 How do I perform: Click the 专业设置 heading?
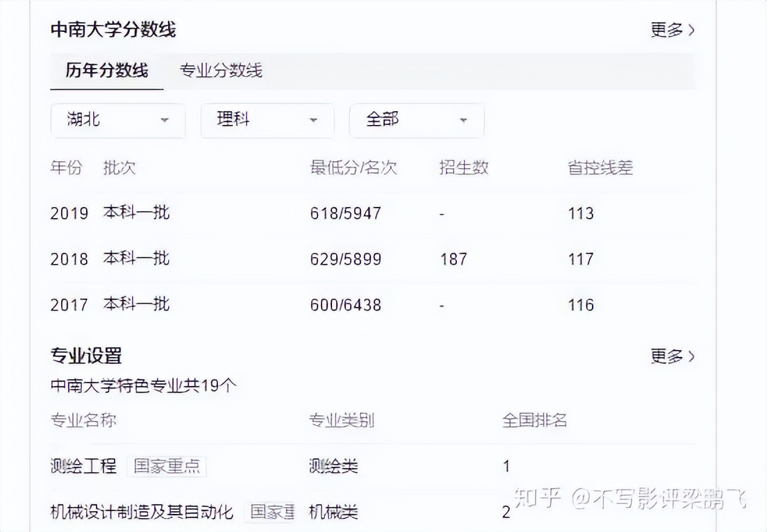(86, 356)
